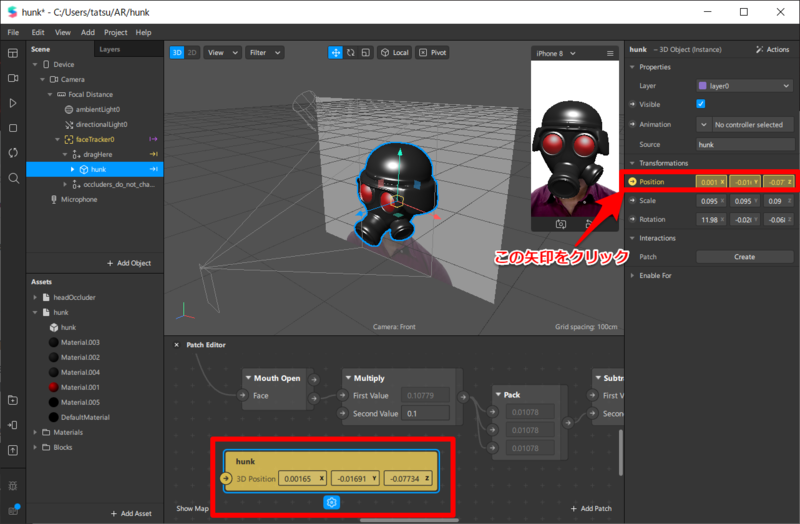The width and height of the screenshot is (800, 524).
Task: Open simulator hamburger menu icon
Action: pos(610,53)
